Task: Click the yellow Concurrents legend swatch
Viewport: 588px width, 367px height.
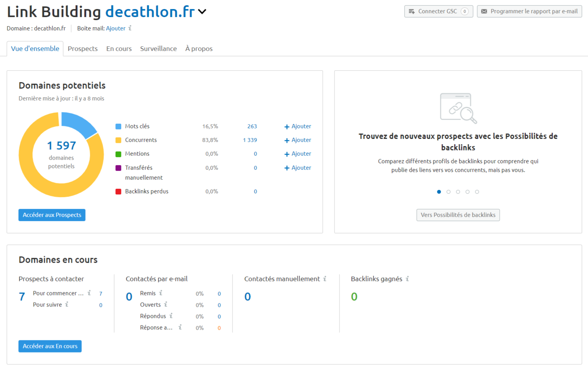Action: click(118, 140)
